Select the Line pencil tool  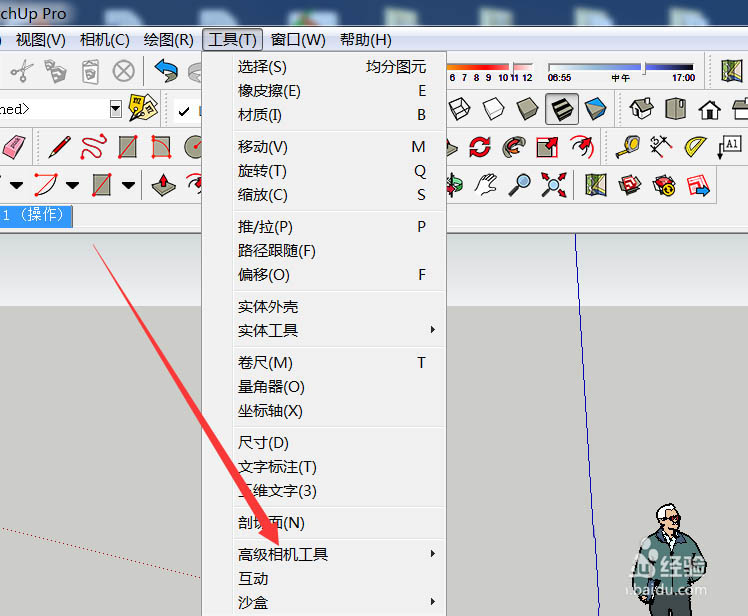click(60, 146)
